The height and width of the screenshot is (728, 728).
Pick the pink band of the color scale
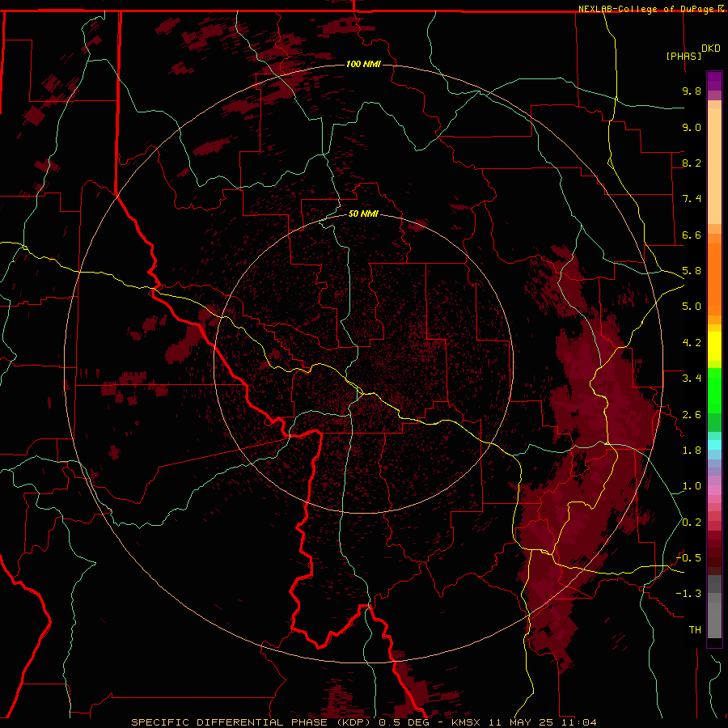pos(714,490)
